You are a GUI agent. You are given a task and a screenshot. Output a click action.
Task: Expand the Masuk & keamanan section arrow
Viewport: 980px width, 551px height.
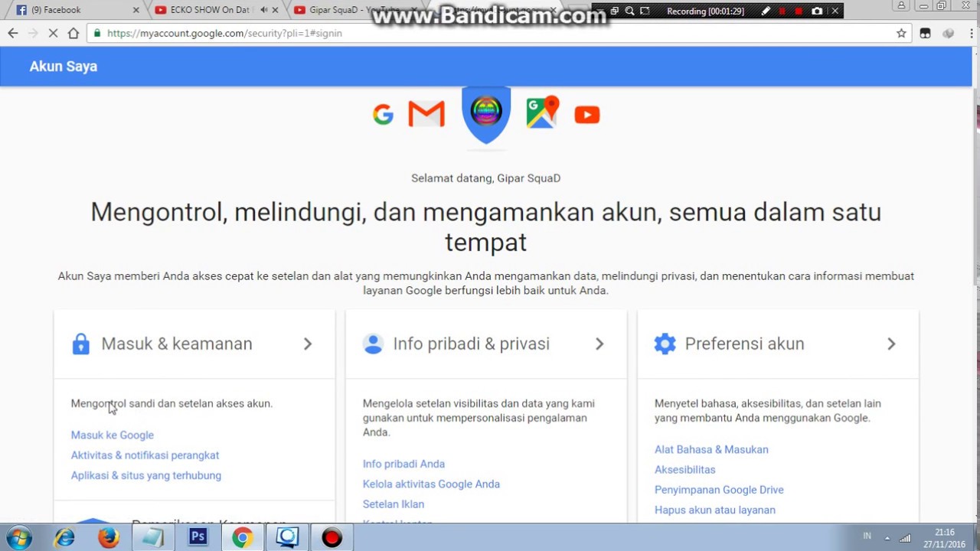click(x=308, y=344)
